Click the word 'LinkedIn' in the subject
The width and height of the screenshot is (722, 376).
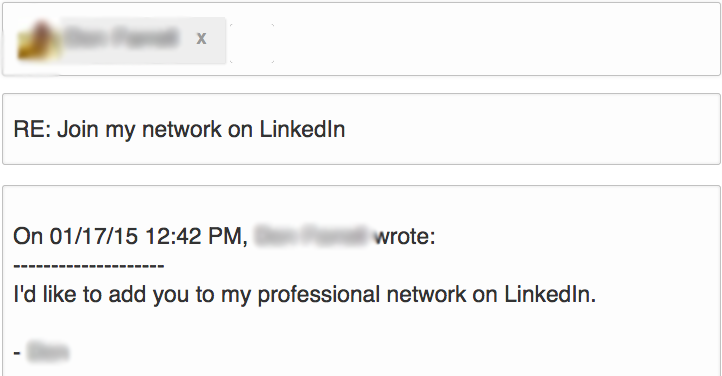click(303, 129)
